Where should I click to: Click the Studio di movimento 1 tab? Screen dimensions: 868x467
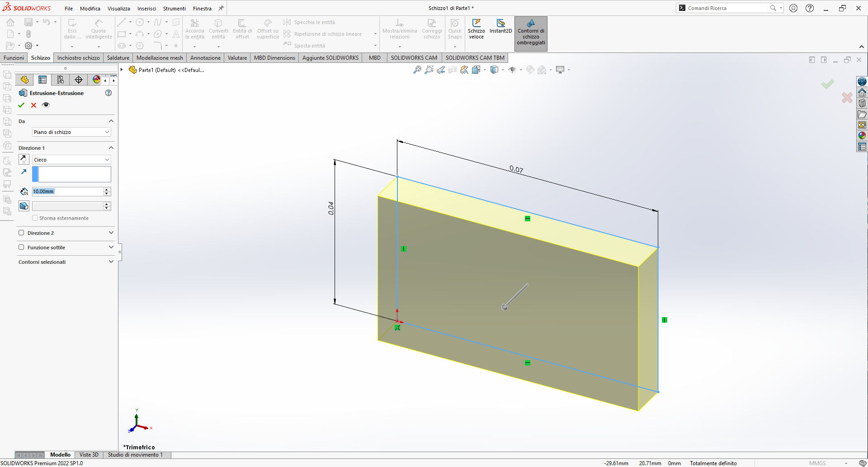pyautogui.click(x=135, y=455)
